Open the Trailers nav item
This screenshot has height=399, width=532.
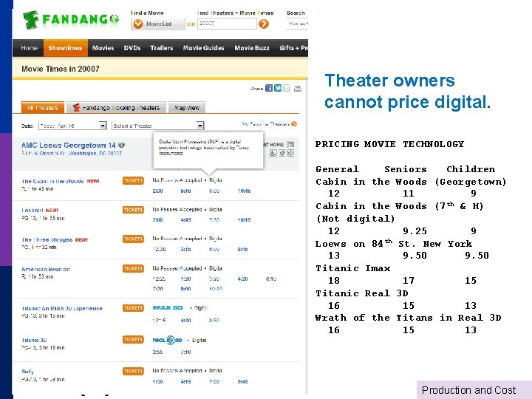click(x=162, y=48)
